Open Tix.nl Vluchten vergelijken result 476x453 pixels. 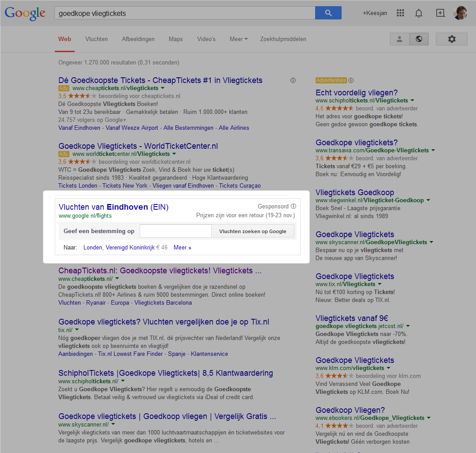pos(164,322)
